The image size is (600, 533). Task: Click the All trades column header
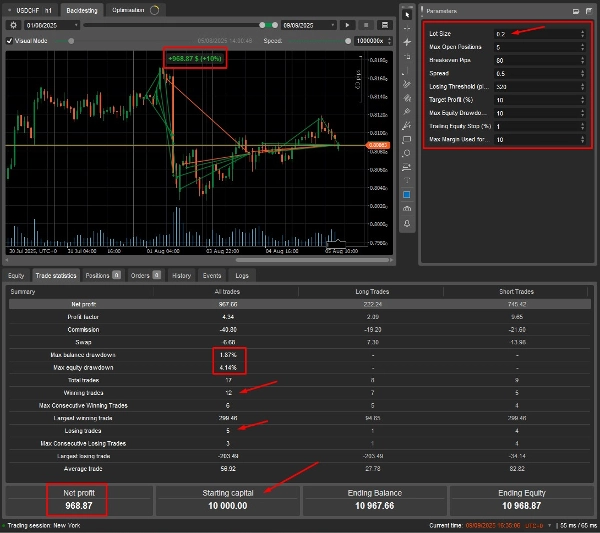point(227,292)
